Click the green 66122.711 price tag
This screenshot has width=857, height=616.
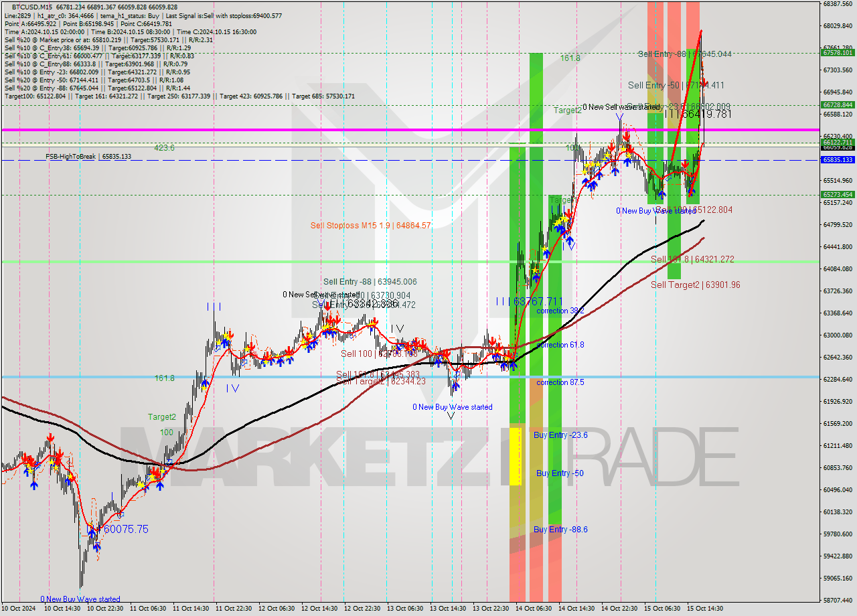837,142
